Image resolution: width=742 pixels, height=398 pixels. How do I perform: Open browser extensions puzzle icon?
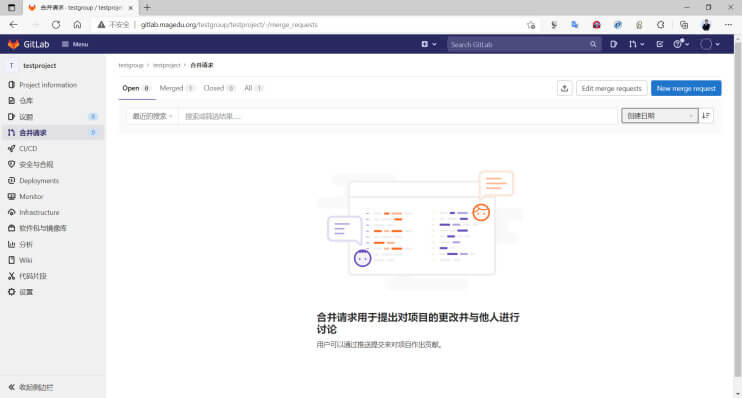(661, 25)
